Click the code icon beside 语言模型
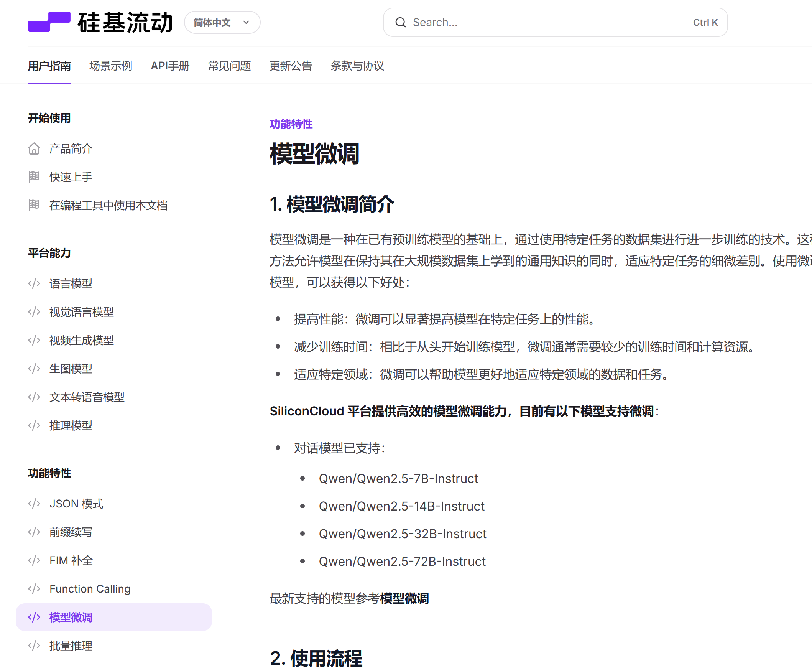The width and height of the screenshot is (812, 667). [34, 283]
